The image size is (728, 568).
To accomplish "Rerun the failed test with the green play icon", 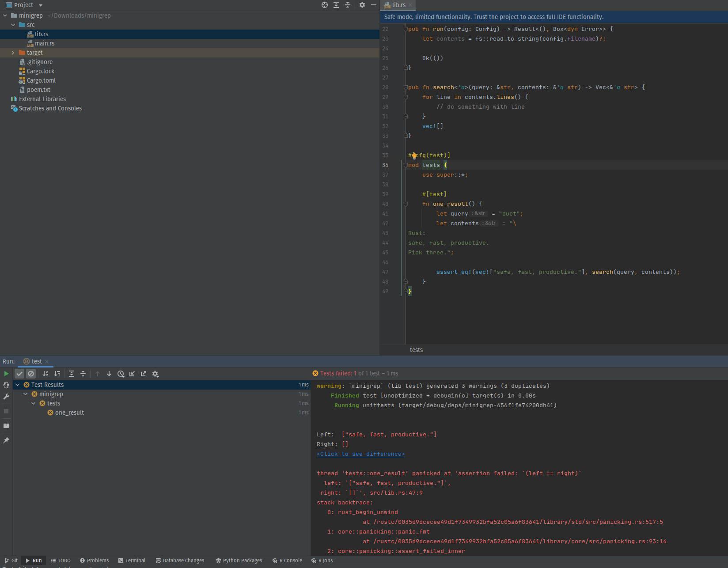I will point(6,373).
